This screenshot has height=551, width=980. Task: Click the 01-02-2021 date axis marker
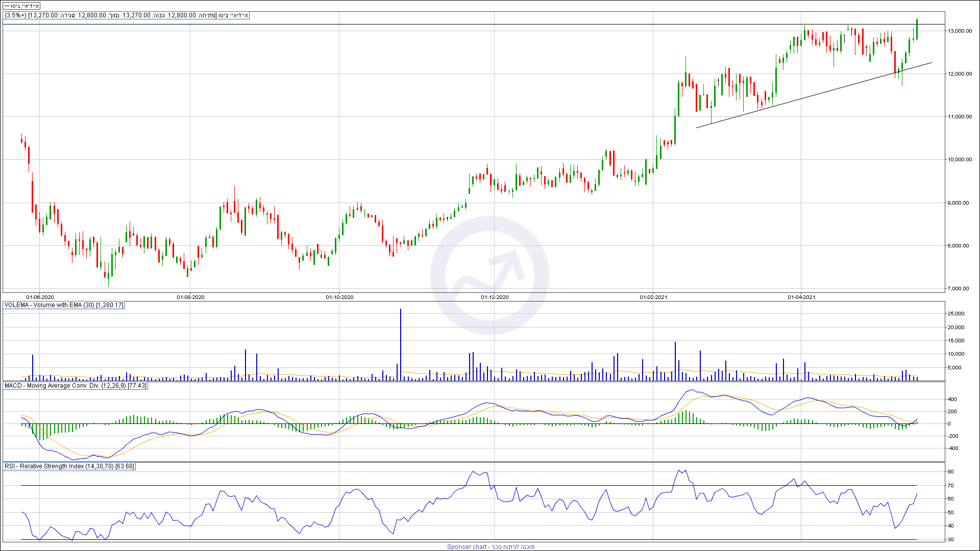click(x=653, y=297)
